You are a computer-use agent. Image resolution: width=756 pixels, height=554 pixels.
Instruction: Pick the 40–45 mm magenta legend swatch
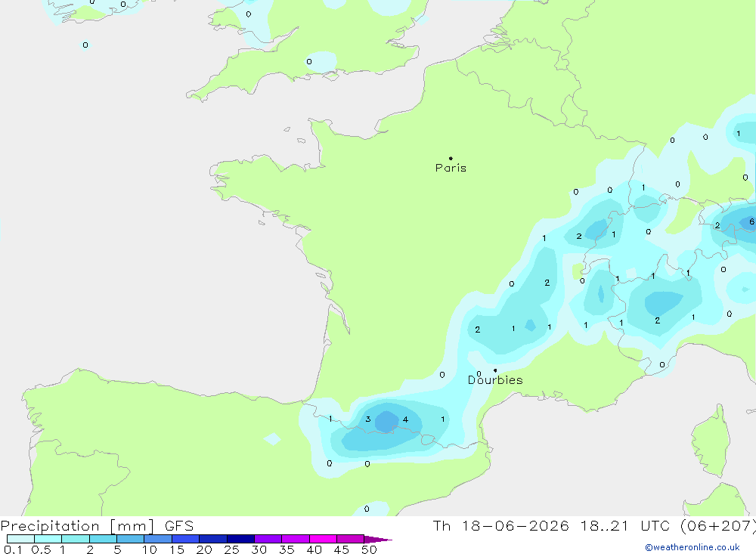(x=323, y=539)
